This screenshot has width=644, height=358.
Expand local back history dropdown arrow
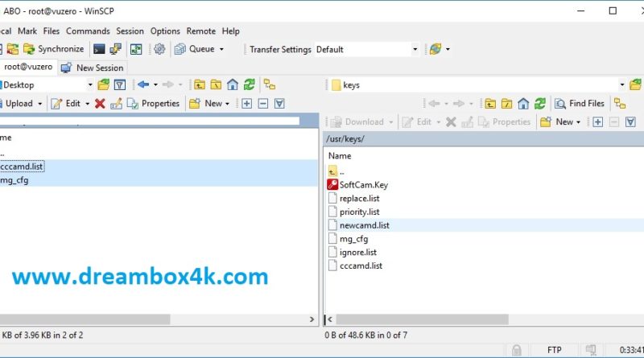pyautogui.click(x=155, y=85)
